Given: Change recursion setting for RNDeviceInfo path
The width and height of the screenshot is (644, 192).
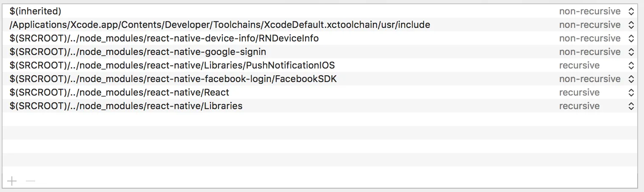Looking at the screenshot, I should (631, 38).
